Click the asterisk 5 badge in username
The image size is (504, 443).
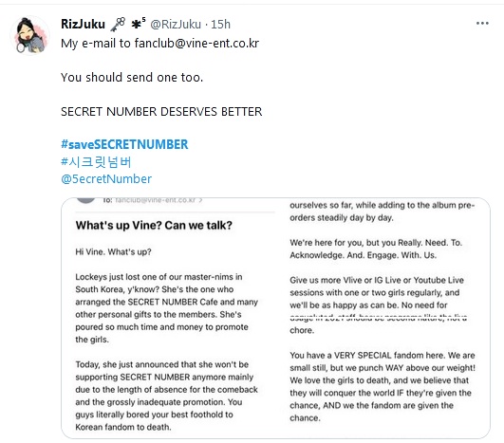tap(139, 23)
